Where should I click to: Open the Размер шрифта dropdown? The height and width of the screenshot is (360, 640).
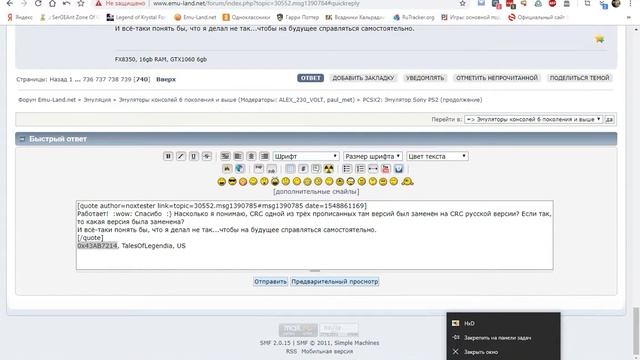click(373, 156)
